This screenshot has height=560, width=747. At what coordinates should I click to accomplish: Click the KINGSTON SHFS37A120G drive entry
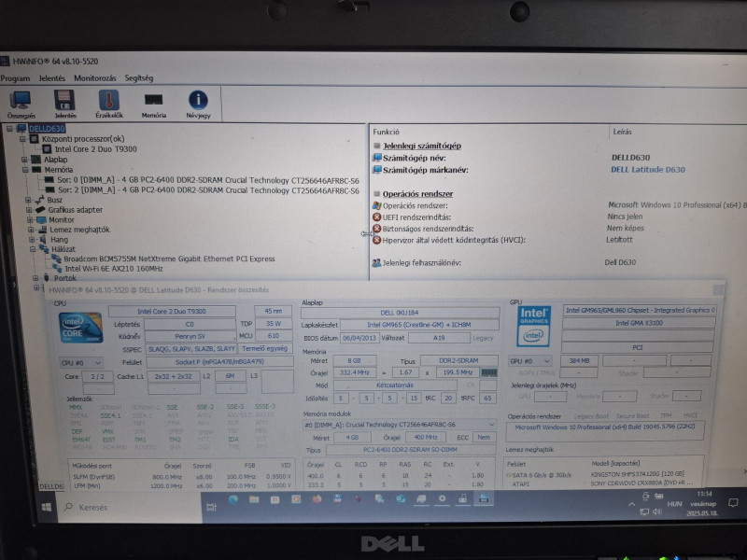(x=638, y=474)
